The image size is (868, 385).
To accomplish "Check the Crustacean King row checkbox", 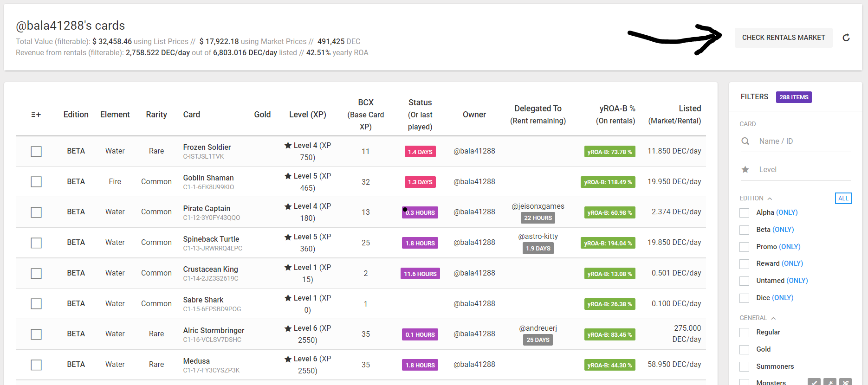I will 36,273.
